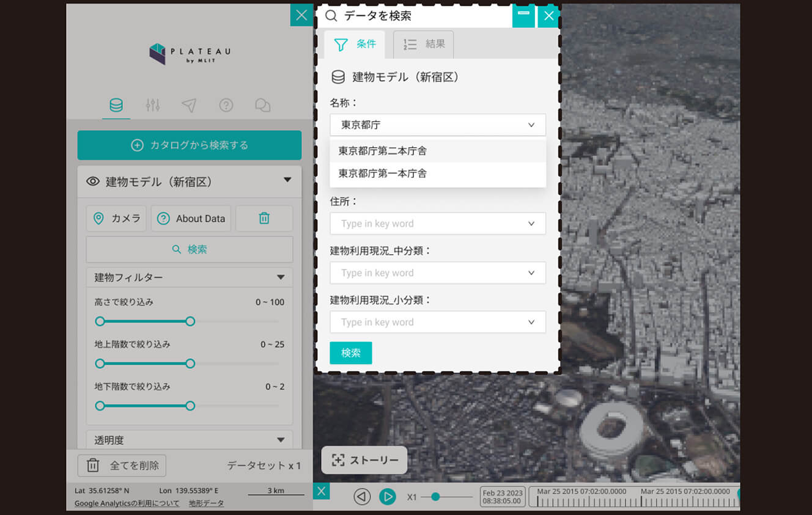812x515 pixels.
Task: Open the share paper-plane tab icon
Action: click(x=189, y=105)
